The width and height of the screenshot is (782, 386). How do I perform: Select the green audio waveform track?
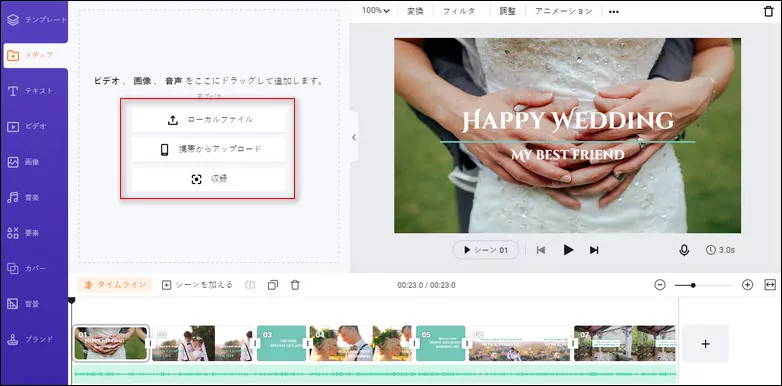[x=375, y=374]
